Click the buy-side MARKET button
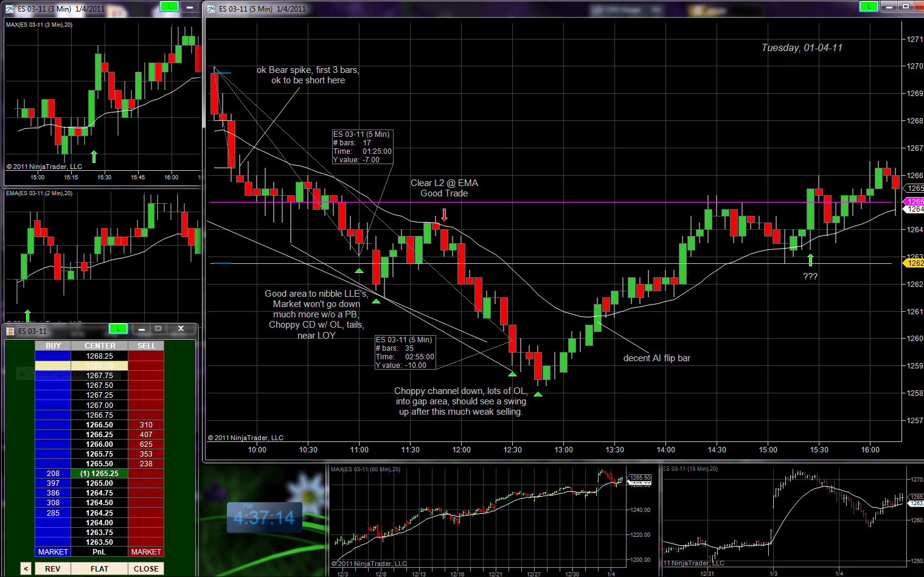This screenshot has height=577, width=924. (53, 551)
